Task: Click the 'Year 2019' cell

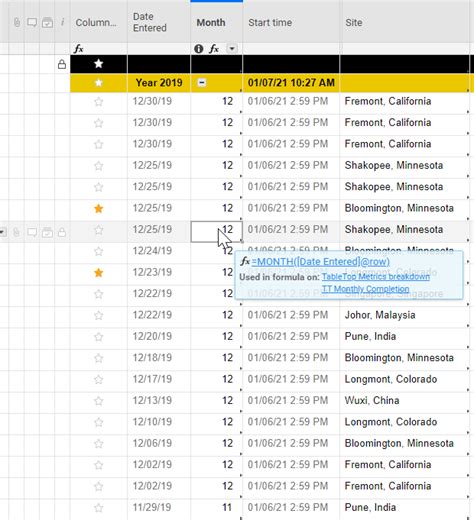Action: pyautogui.click(x=159, y=83)
